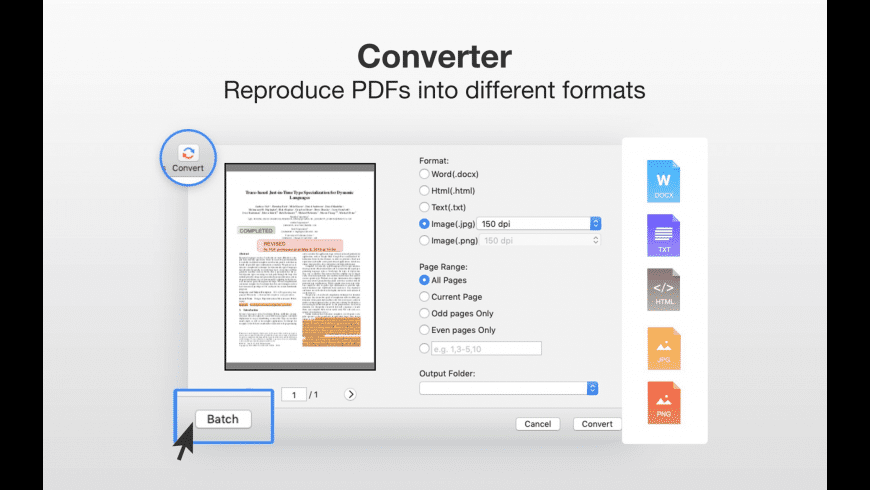Click the custom page range input field
Viewport: 870px width, 490px height.
(x=486, y=348)
